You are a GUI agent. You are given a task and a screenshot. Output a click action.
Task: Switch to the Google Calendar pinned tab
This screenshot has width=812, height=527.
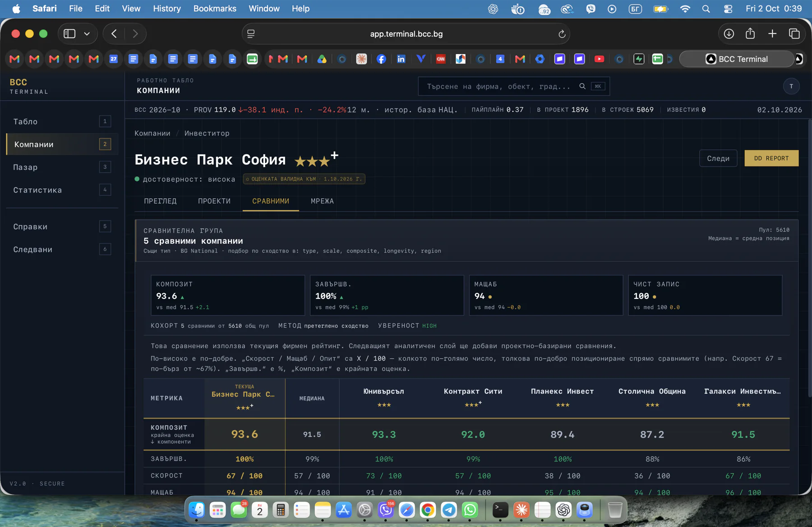113,59
